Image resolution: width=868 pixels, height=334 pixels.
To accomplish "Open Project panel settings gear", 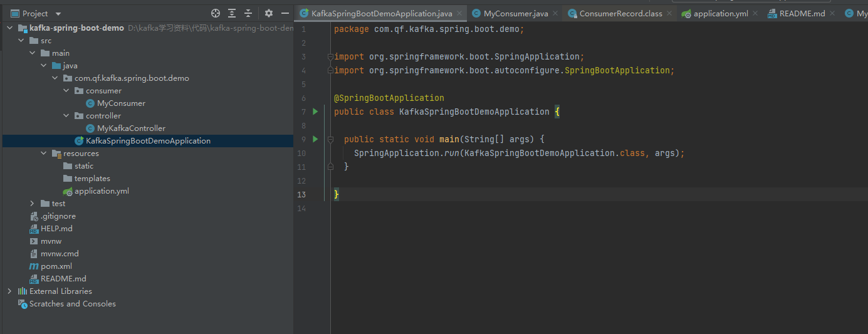I will (269, 13).
